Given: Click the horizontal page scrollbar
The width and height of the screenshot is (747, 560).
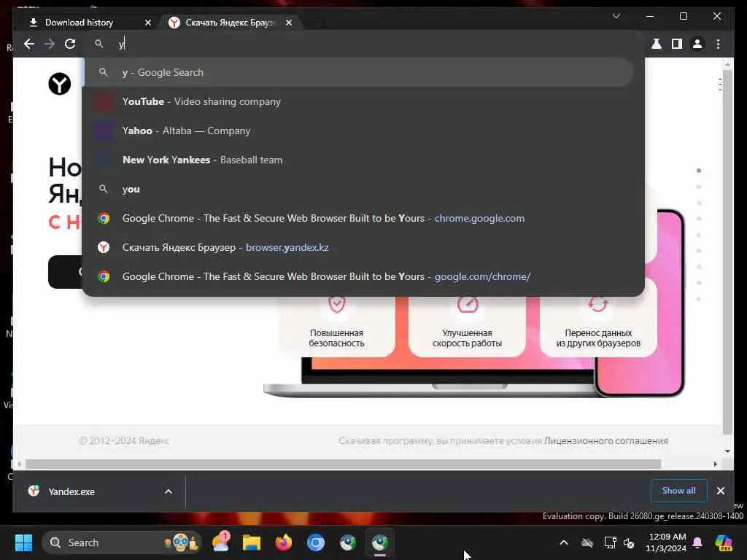Looking at the screenshot, I should click(x=343, y=464).
